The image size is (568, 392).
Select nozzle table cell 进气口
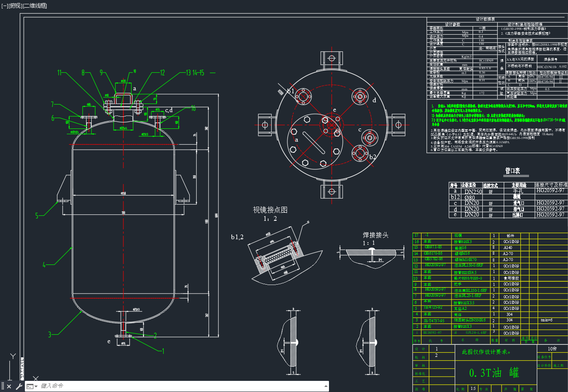point(519,203)
